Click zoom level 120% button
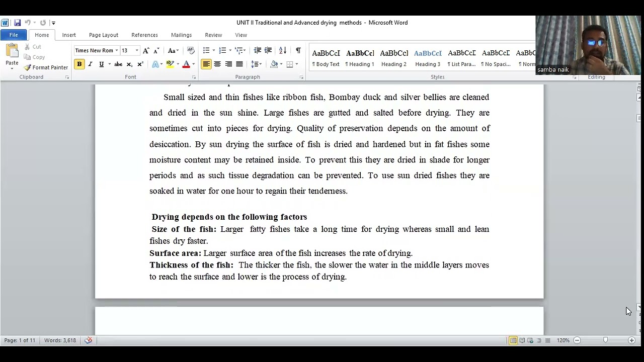The height and width of the screenshot is (362, 644). [x=563, y=340]
